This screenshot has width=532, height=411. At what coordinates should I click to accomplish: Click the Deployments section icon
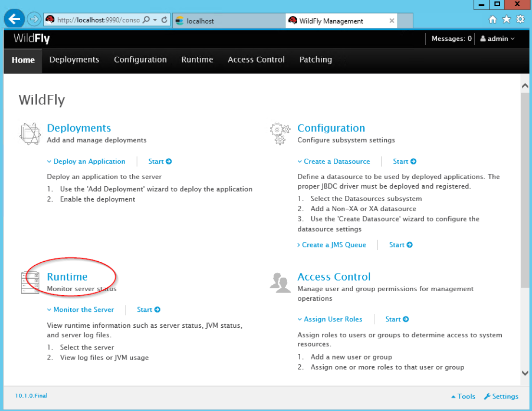(x=30, y=134)
